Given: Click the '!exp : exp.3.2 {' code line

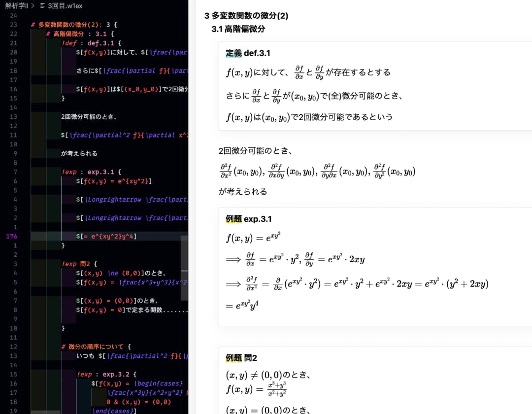Looking at the screenshot, I should (x=107, y=375).
